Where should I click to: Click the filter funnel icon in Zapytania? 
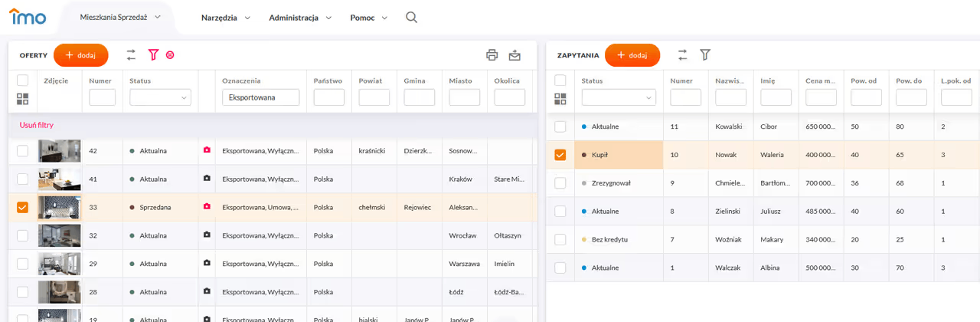click(705, 54)
